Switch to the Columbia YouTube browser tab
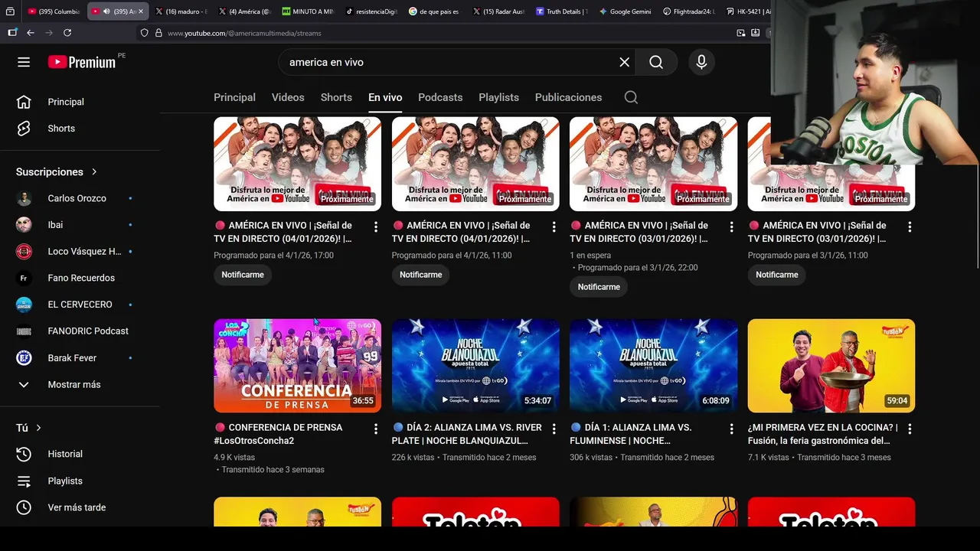The width and height of the screenshot is (980, 551). [x=54, y=11]
